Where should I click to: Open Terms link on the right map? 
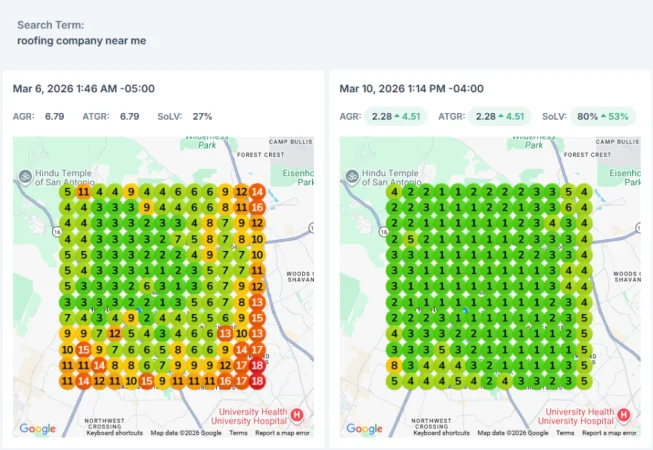pos(565,433)
